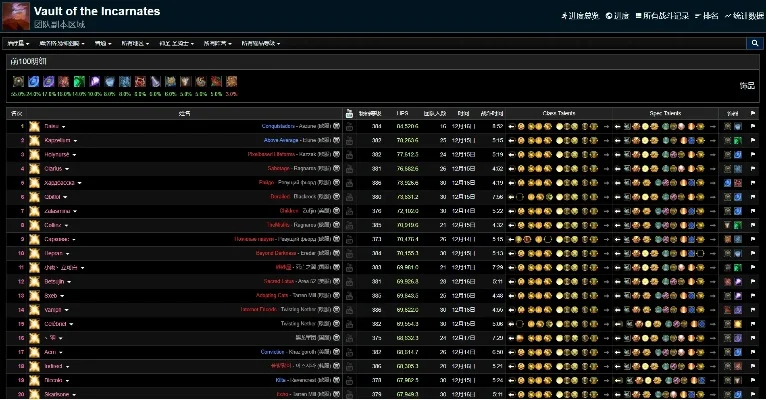This screenshot has height=400, width=766.
Task: Open the 统计数据 link in the header
Action: coord(745,16)
